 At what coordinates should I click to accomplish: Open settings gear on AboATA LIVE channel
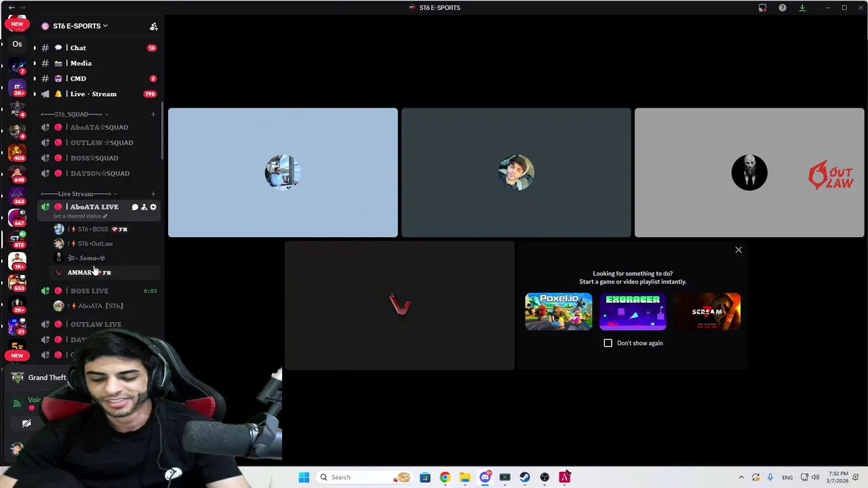[x=153, y=207]
